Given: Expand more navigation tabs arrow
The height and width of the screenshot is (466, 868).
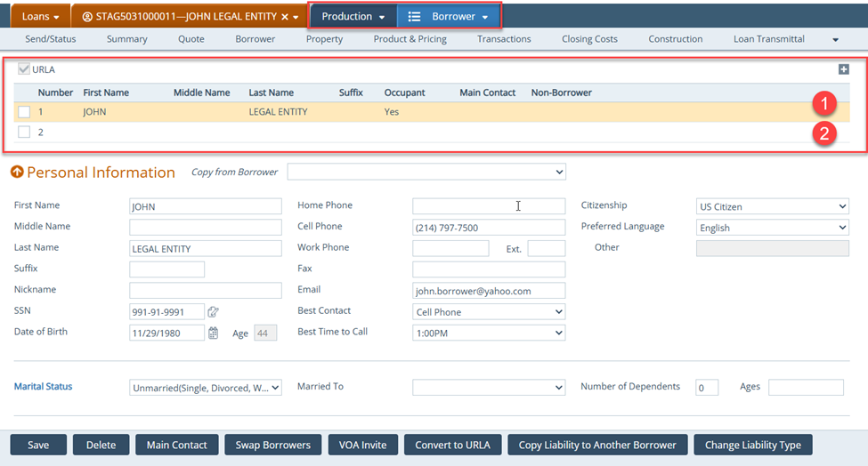Looking at the screenshot, I should coord(835,40).
